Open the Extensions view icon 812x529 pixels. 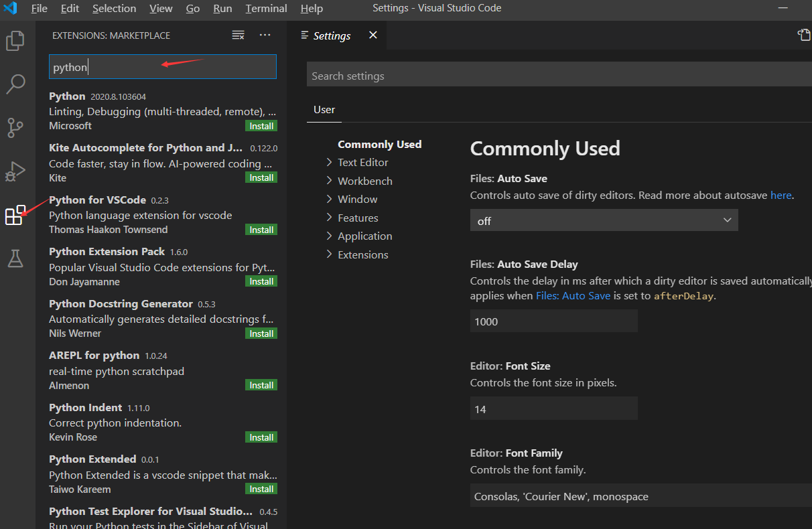point(15,215)
